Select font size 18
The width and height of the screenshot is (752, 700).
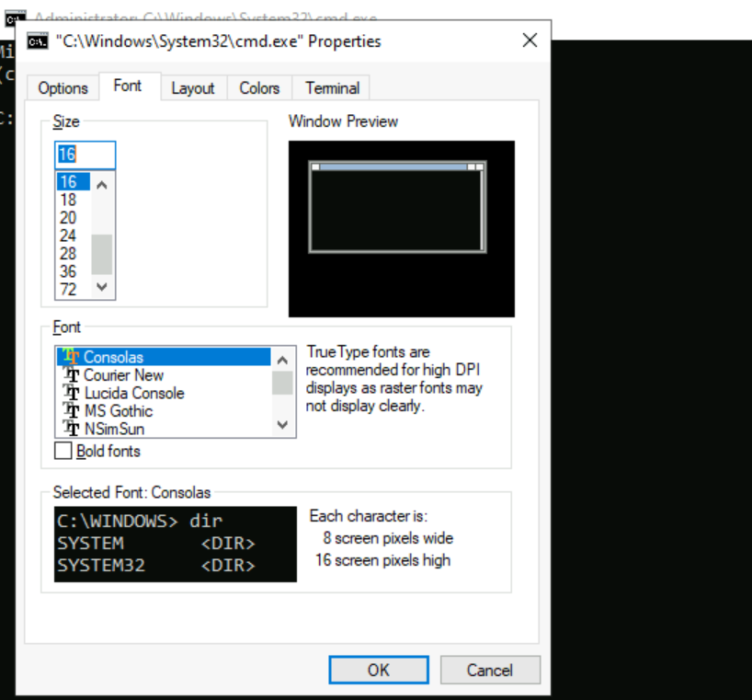point(73,200)
